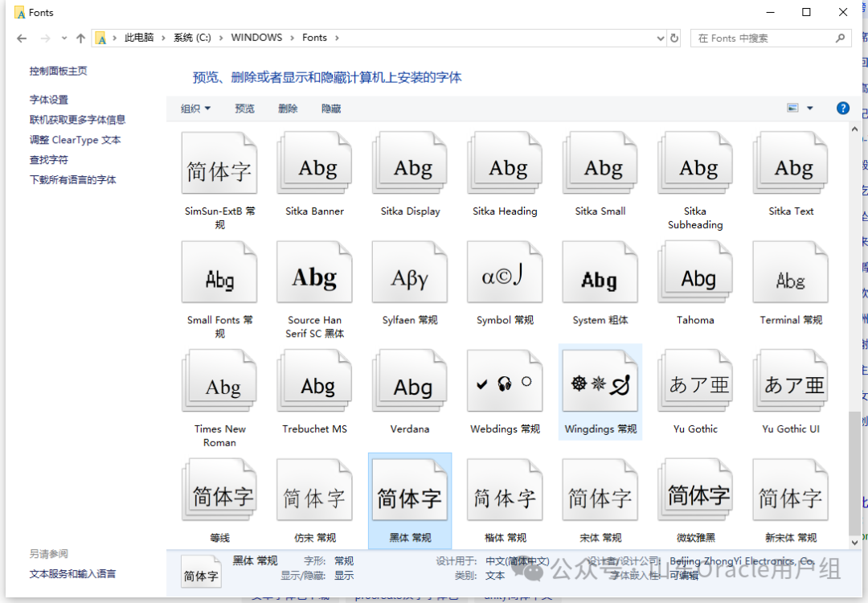Click the WINDOWS breadcrumb segment
The height and width of the screenshot is (603, 868).
[256, 38]
